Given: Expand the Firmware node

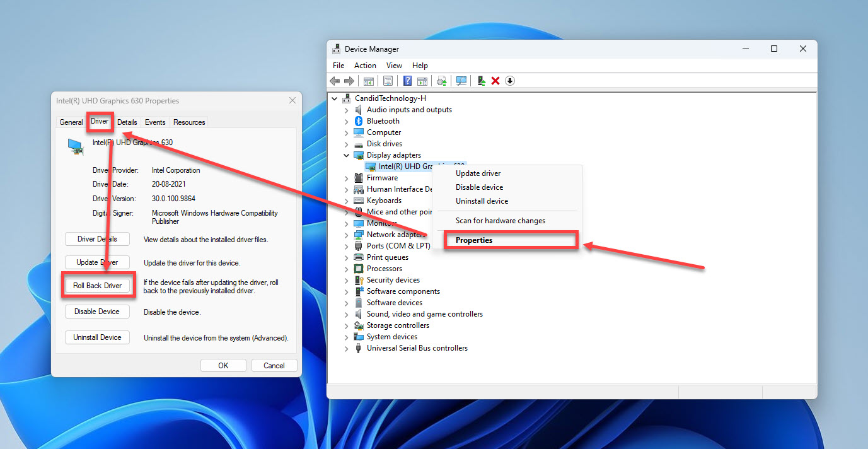Looking at the screenshot, I should (x=346, y=178).
